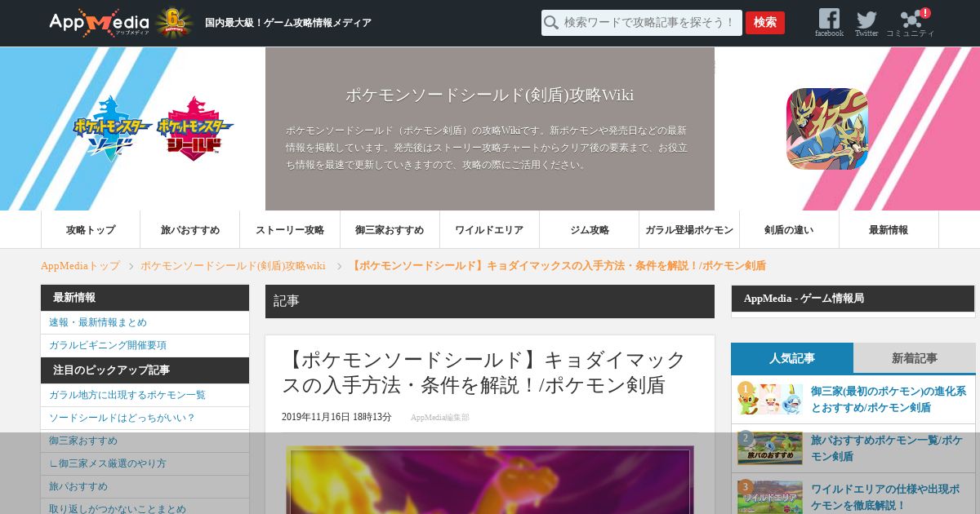980x514 pixels.
Task: Click the ポケモンソードシールド(剣盾)攻略Wiki banner title
Action: pyautogui.click(x=489, y=95)
